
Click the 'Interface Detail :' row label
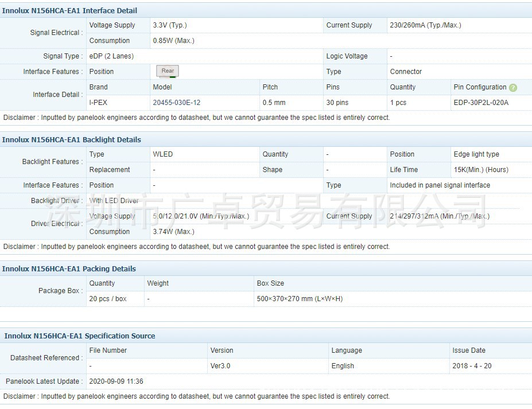(58, 95)
